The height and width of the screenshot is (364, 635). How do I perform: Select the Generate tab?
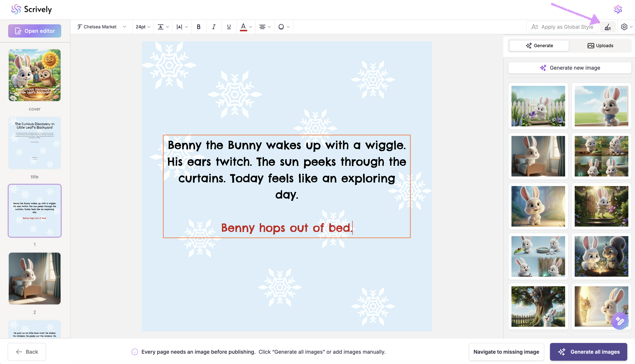539,45
